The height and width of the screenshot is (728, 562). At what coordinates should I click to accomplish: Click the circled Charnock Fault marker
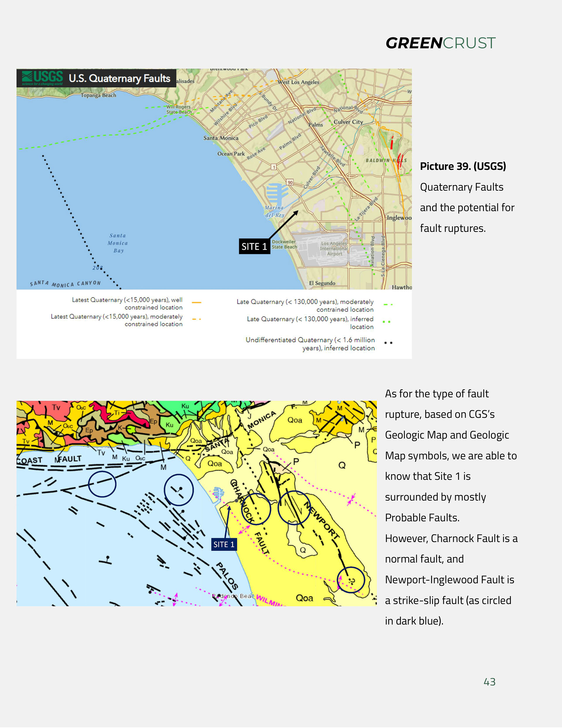tap(256, 509)
